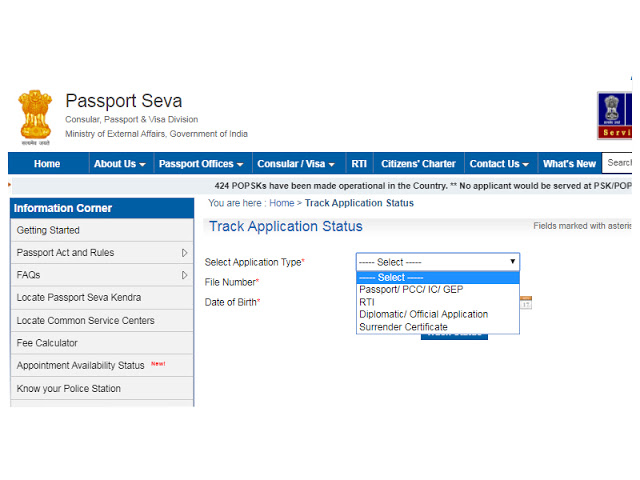The width and height of the screenshot is (640, 480).
Task: Expand the Passport Act and Rules arrow
Action: (x=184, y=253)
